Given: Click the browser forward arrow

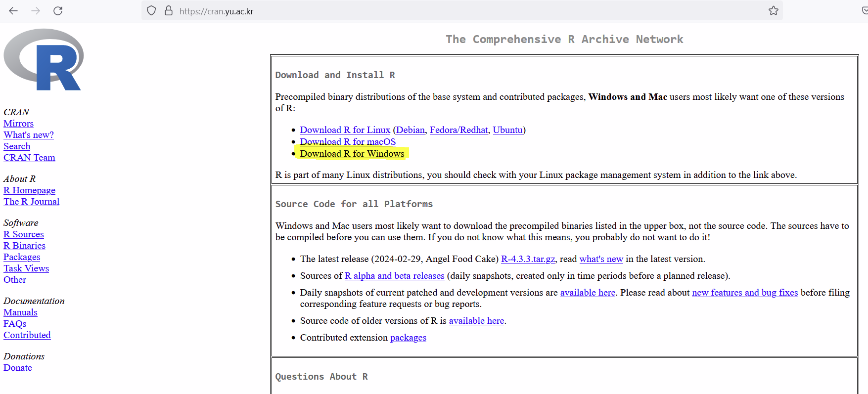Looking at the screenshot, I should [x=36, y=11].
